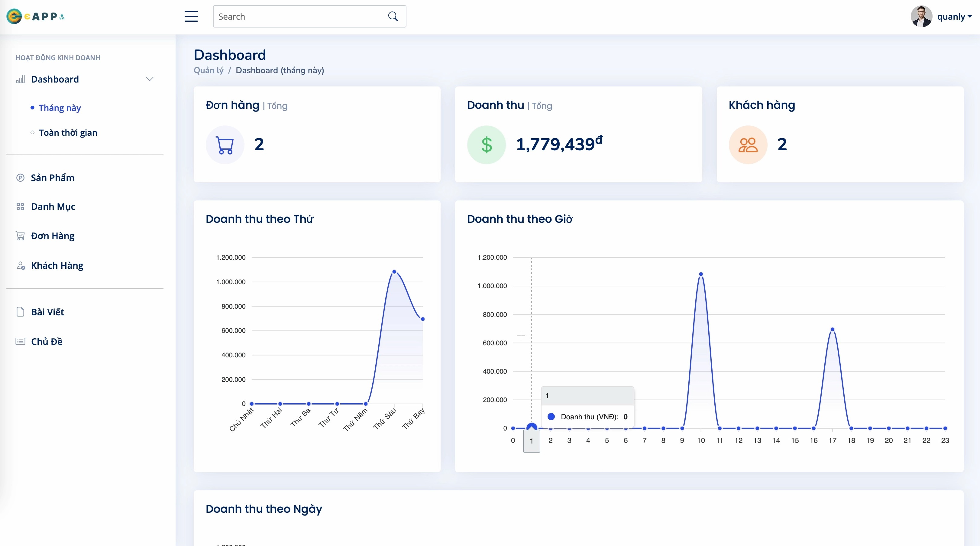Click the revenue value 1,779,439đ
The image size is (980, 546).
point(559,144)
